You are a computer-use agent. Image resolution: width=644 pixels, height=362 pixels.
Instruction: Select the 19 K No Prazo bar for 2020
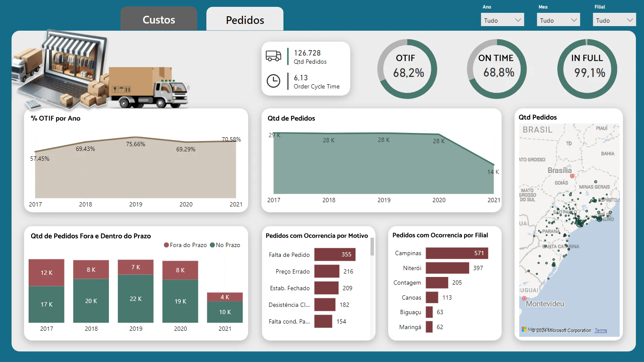tap(180, 301)
